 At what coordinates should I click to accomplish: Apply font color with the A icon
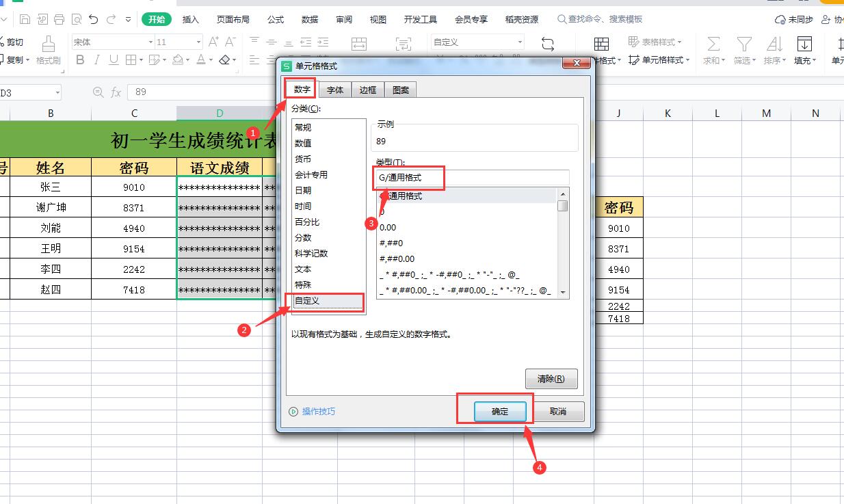pos(200,60)
